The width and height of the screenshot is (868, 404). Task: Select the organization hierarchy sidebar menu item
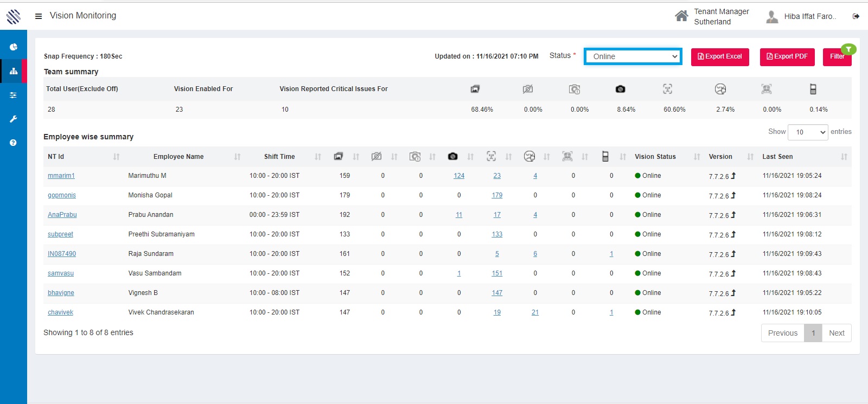click(x=14, y=71)
